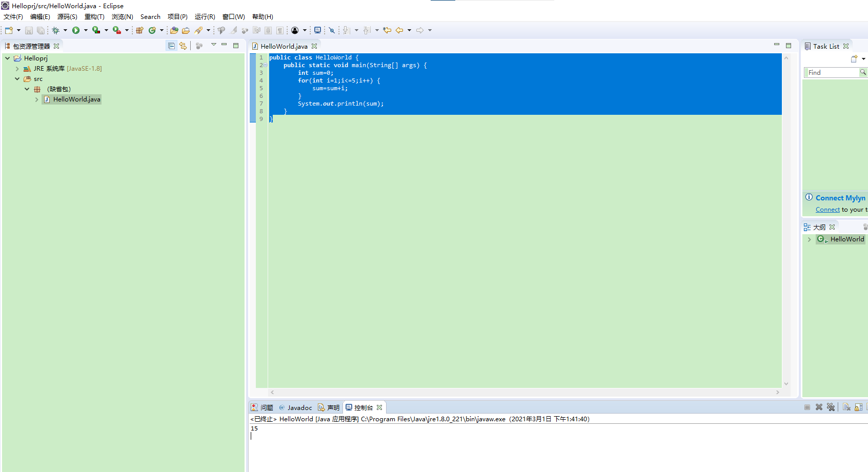Expand HelloWorld in the Outline view

click(x=810, y=239)
